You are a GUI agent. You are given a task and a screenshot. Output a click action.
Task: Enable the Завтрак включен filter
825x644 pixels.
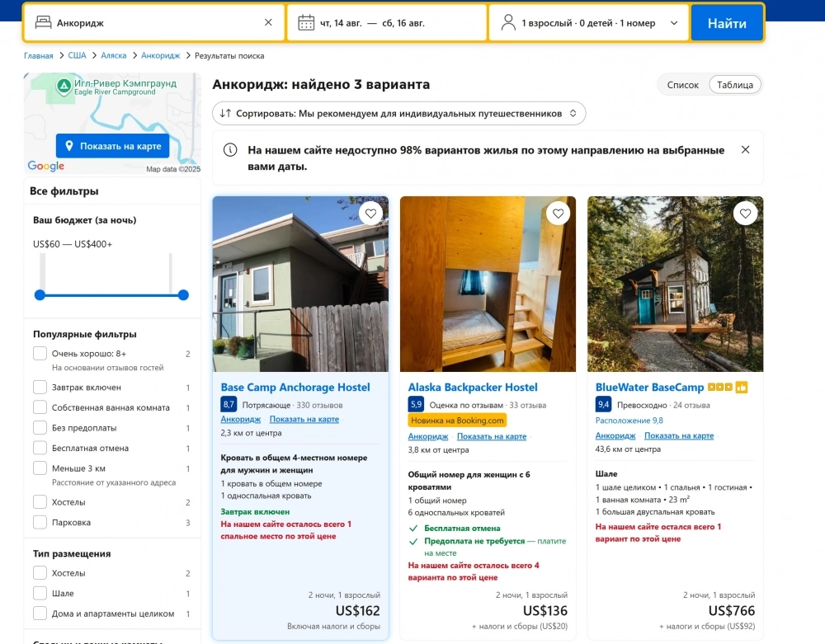[x=39, y=386]
